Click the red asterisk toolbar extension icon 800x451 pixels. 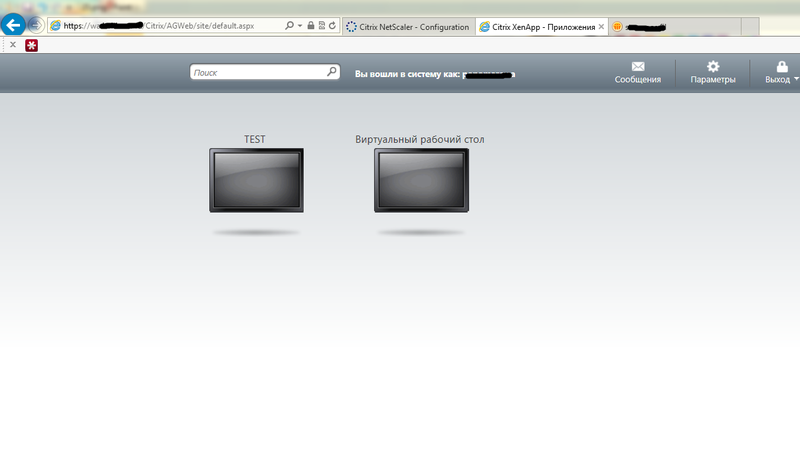pyautogui.click(x=32, y=45)
